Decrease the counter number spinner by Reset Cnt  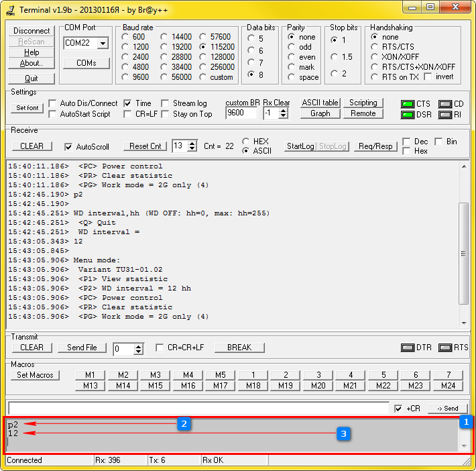pyautogui.click(x=193, y=149)
